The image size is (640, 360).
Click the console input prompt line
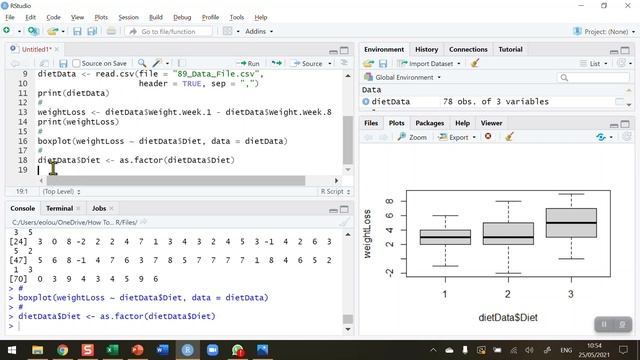point(176,326)
